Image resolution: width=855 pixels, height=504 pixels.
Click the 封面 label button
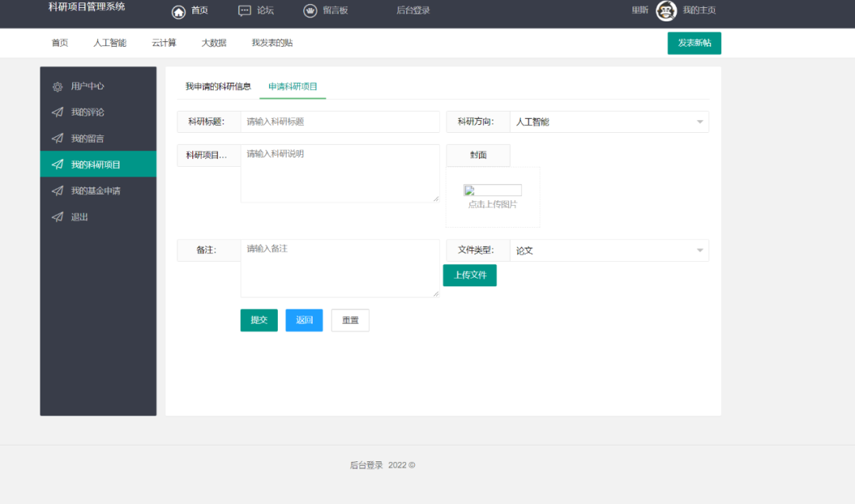click(478, 155)
